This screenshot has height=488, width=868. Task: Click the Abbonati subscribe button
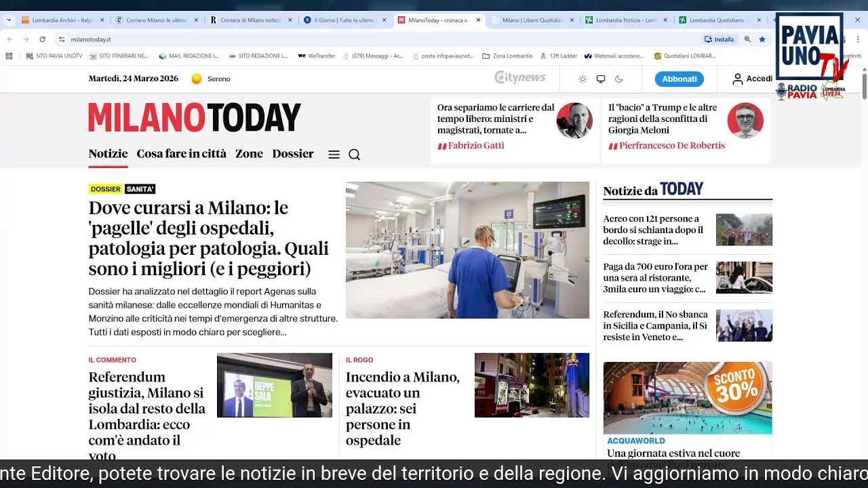679,79
